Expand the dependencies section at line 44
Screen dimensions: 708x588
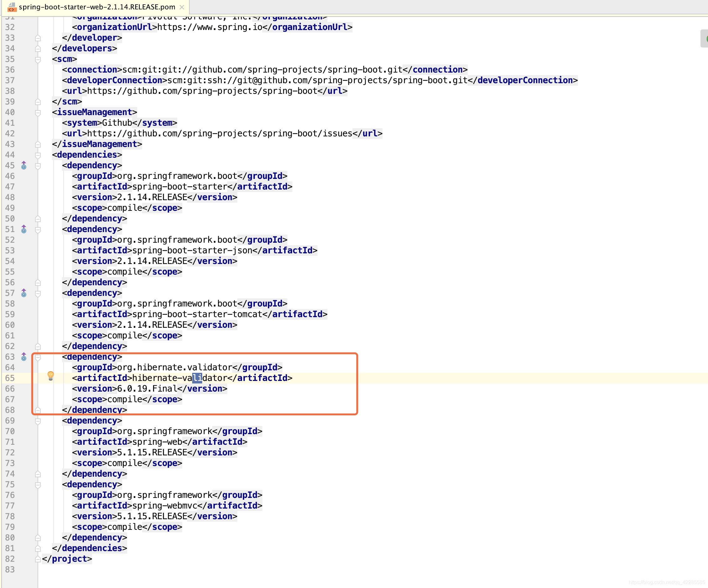point(38,155)
